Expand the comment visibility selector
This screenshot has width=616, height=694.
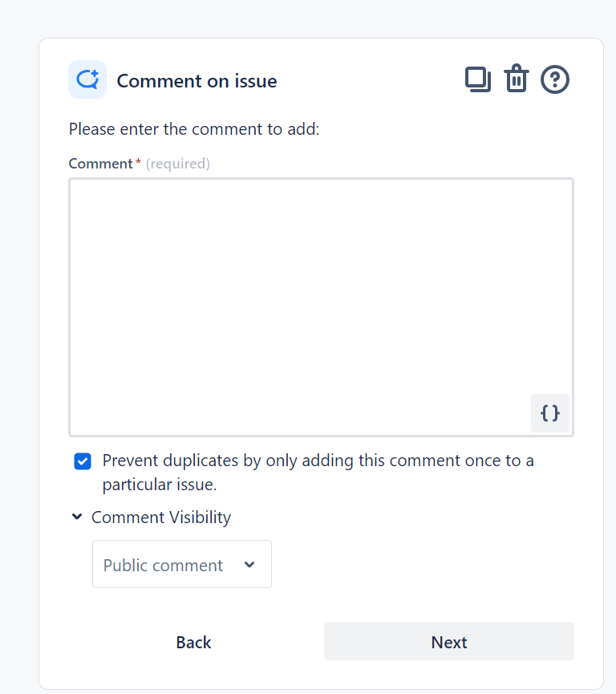(181, 563)
